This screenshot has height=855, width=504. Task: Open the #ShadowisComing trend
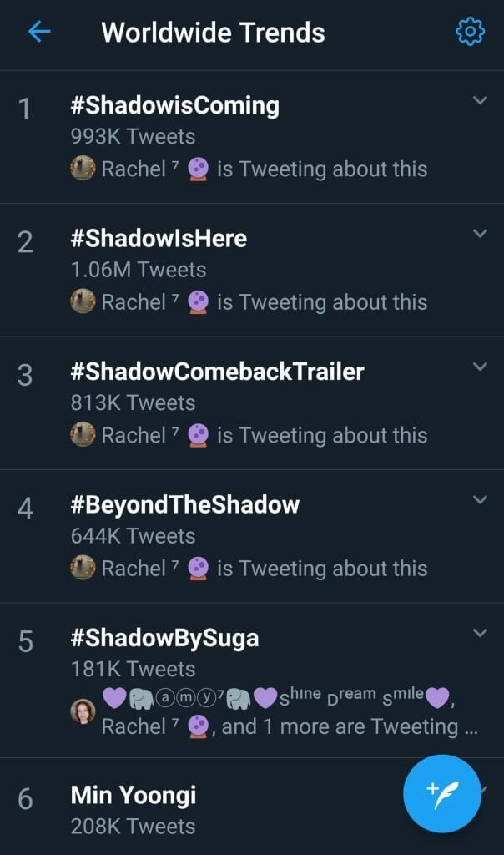point(175,106)
